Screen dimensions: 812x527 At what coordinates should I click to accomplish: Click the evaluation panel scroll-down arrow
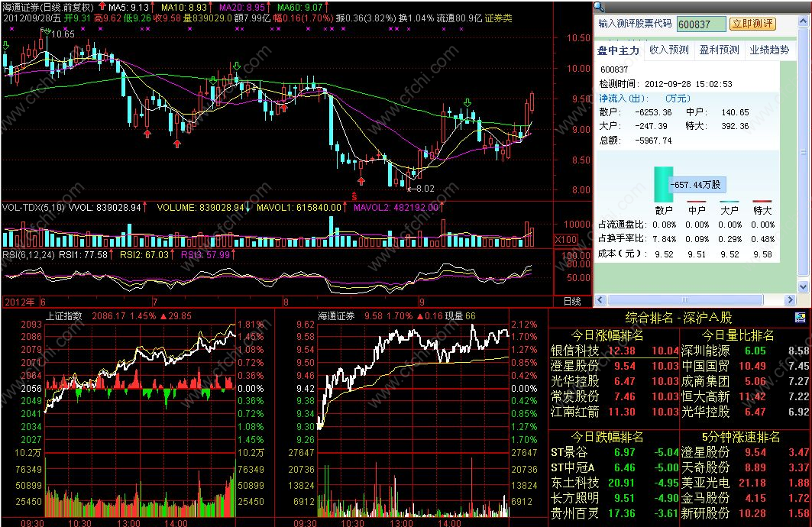coord(803,286)
